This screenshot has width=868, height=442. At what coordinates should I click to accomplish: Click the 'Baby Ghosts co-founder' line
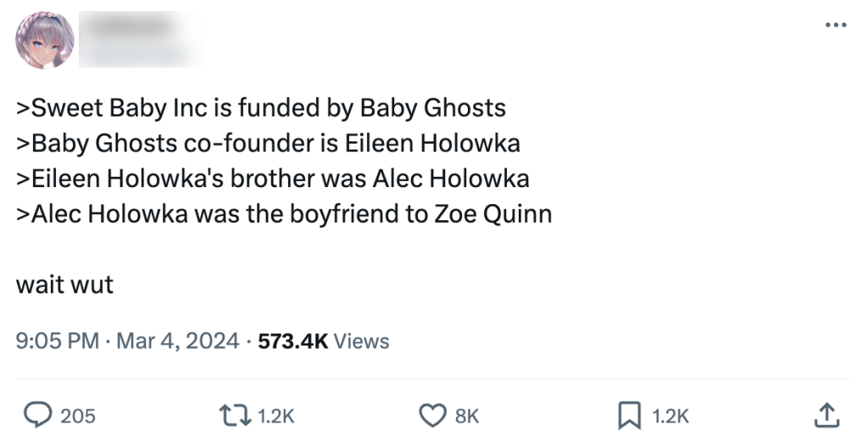(268, 144)
